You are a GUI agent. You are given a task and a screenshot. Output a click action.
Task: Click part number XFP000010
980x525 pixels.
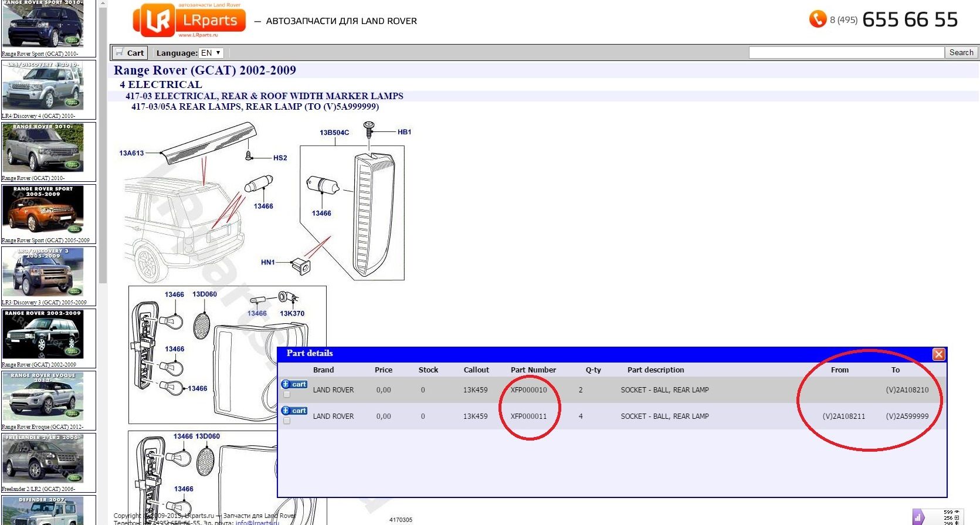(528, 390)
